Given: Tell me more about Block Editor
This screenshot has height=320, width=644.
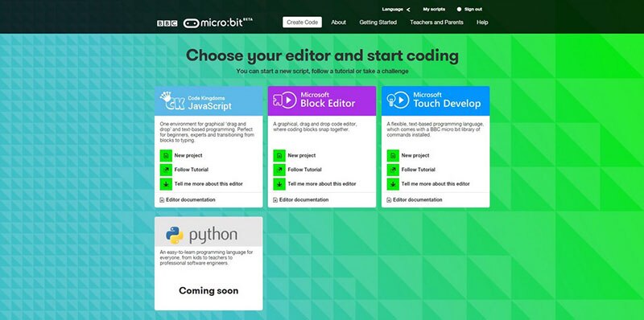Looking at the screenshot, I should pyautogui.click(x=322, y=184).
